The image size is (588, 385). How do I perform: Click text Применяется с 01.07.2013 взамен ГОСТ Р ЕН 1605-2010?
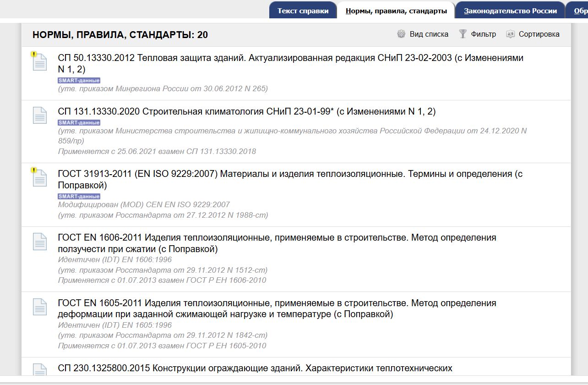162,346
